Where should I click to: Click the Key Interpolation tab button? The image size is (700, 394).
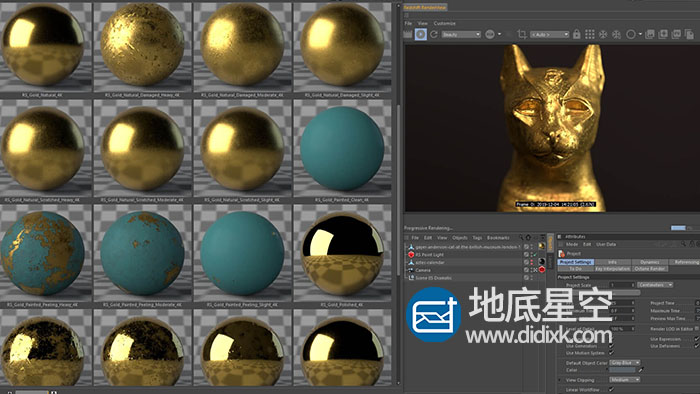(612, 269)
